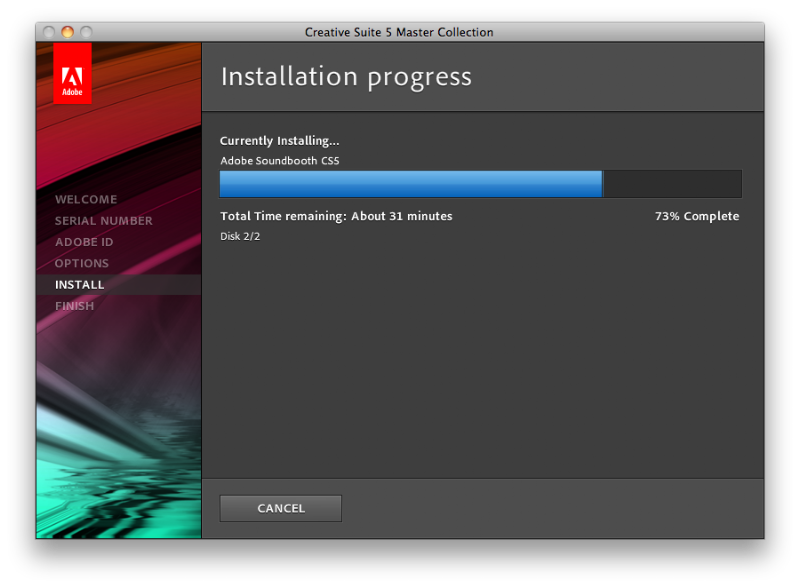This screenshot has height=588, width=800.
Task: Click the window title 'Creative Suite 5 Master Collection'
Action: [x=399, y=32]
